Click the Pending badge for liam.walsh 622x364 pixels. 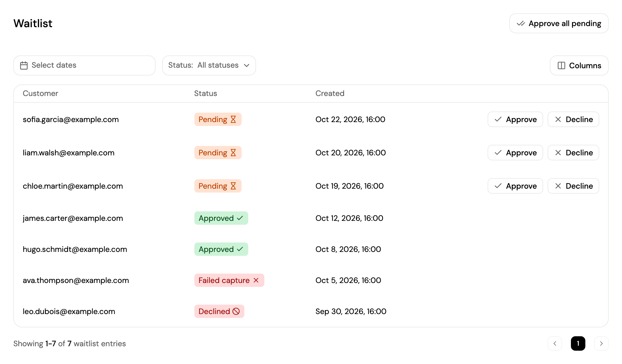[x=218, y=153]
